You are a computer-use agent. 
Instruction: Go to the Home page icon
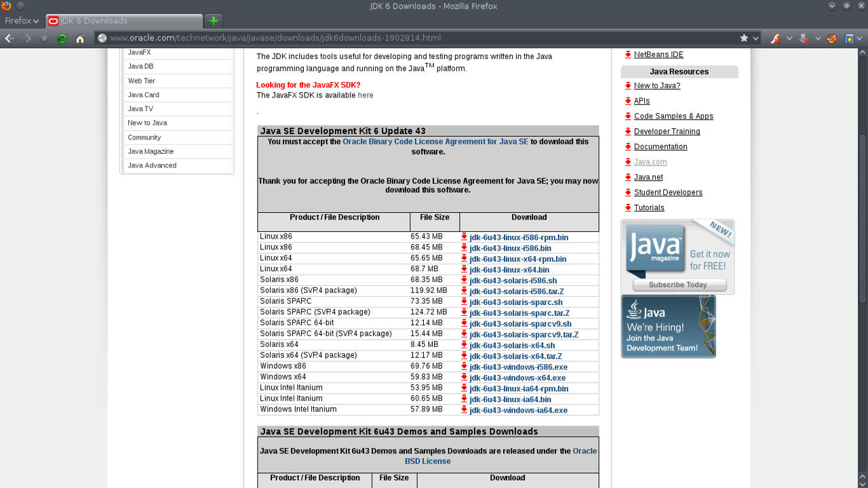coord(80,39)
